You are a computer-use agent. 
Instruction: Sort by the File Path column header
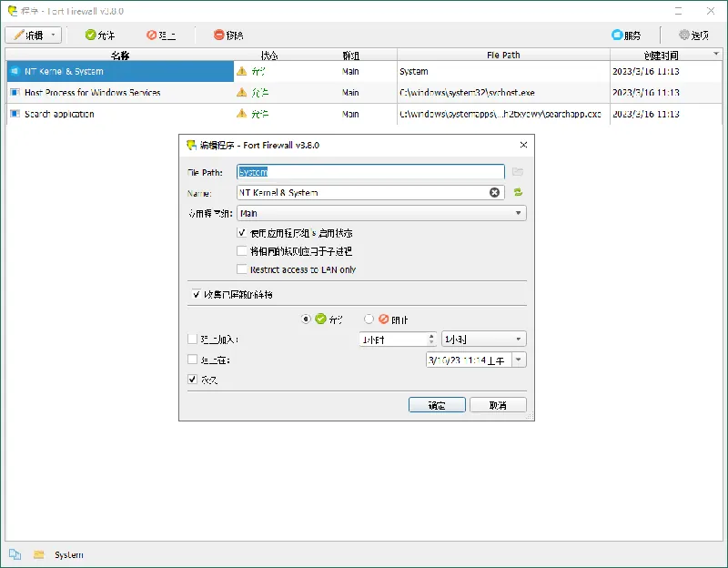pos(503,55)
